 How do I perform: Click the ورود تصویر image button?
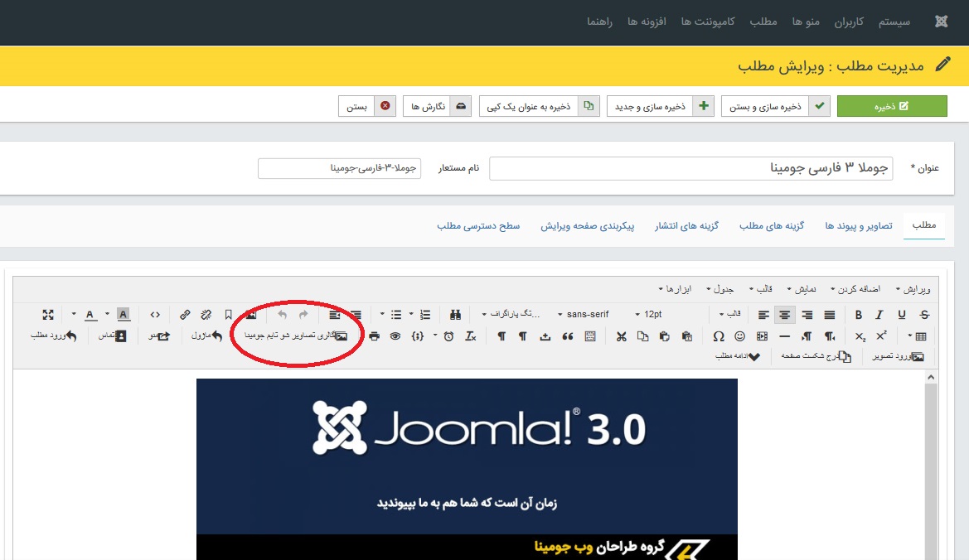(x=898, y=357)
